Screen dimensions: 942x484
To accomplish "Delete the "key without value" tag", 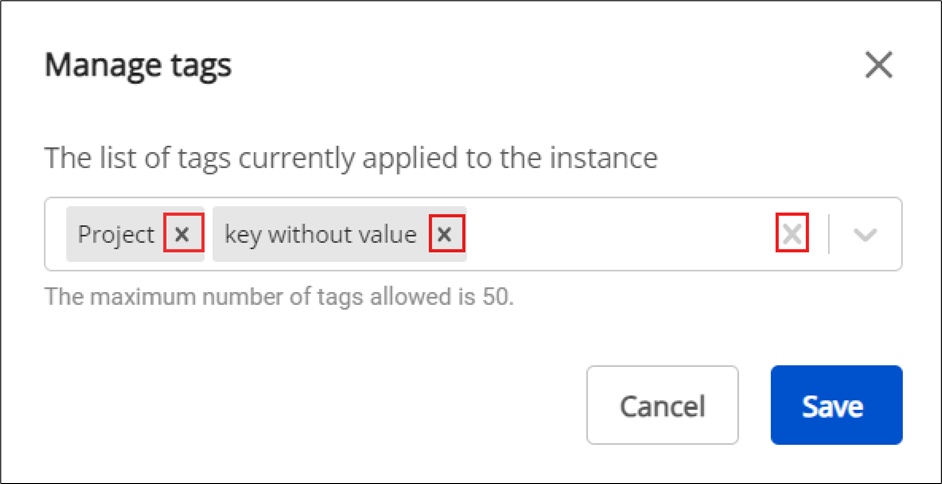I will point(446,234).
